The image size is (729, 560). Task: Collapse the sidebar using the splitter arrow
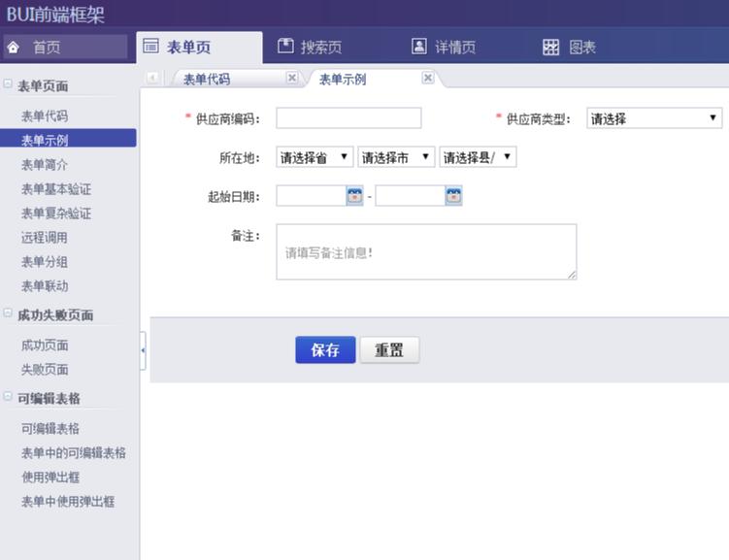(x=143, y=350)
